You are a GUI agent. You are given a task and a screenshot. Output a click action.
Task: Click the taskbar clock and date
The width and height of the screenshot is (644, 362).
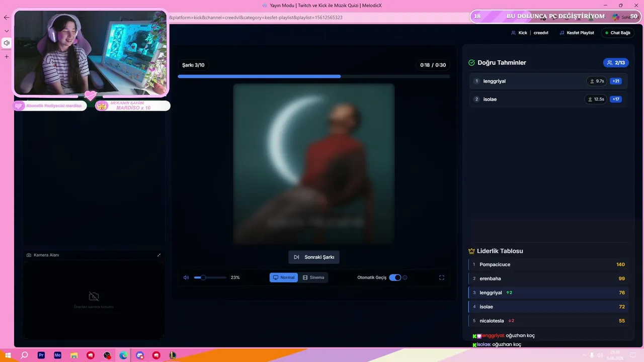point(615,355)
